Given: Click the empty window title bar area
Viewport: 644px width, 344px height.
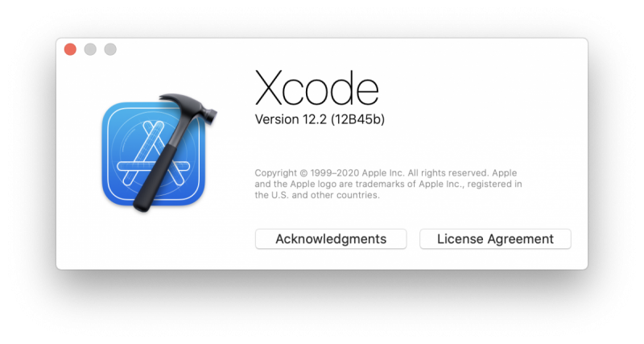Looking at the screenshot, I should click(x=349, y=49).
